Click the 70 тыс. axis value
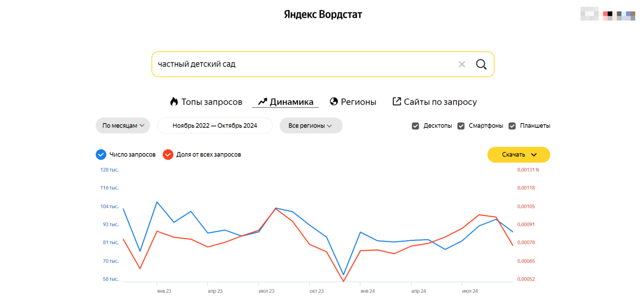644x306 pixels. 111,261
